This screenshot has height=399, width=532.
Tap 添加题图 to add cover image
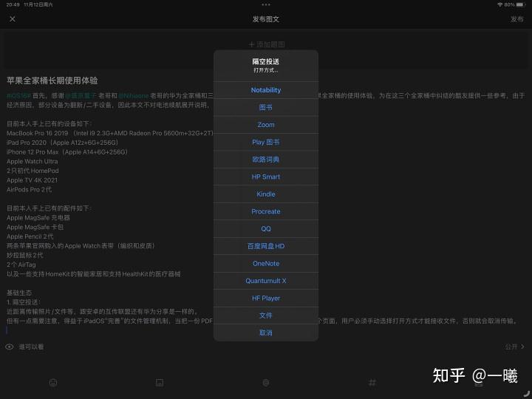pos(267,44)
